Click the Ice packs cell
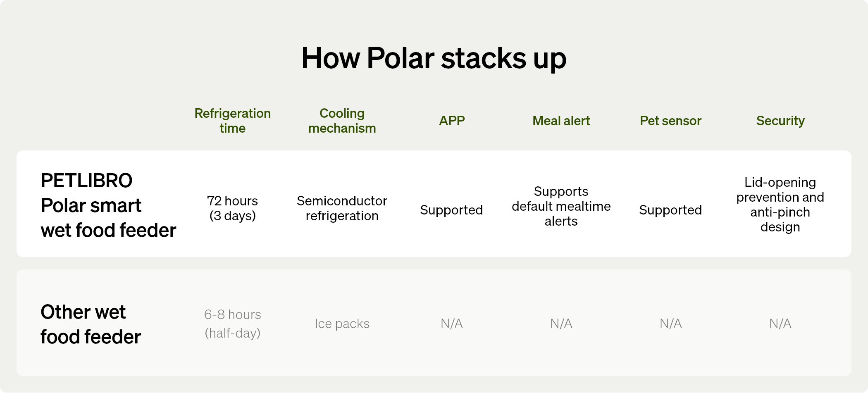This screenshot has width=868, height=393. pyautogui.click(x=342, y=324)
